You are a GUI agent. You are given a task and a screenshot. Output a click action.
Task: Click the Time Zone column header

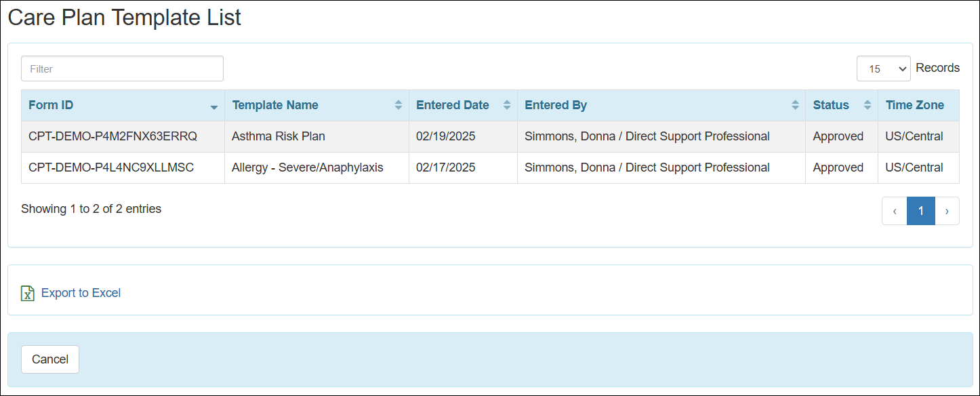[x=918, y=106]
